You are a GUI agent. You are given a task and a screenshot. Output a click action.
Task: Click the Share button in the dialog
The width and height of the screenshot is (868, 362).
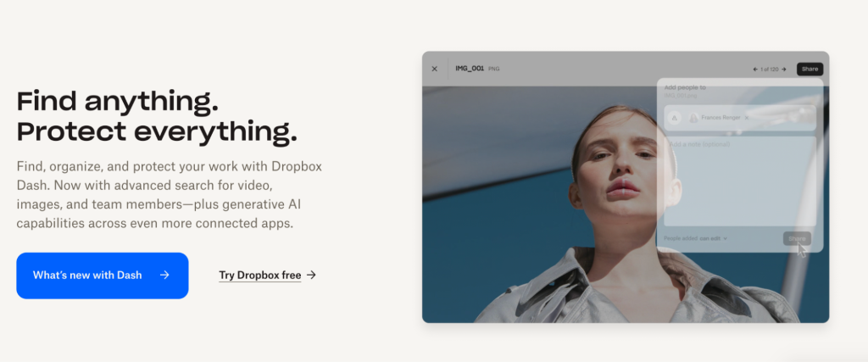pyautogui.click(x=797, y=239)
